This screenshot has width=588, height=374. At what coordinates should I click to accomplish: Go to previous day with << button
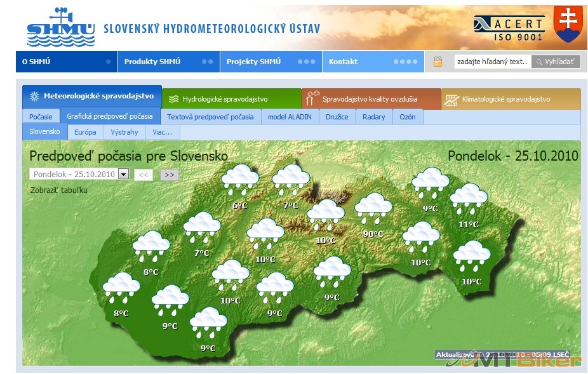(144, 175)
